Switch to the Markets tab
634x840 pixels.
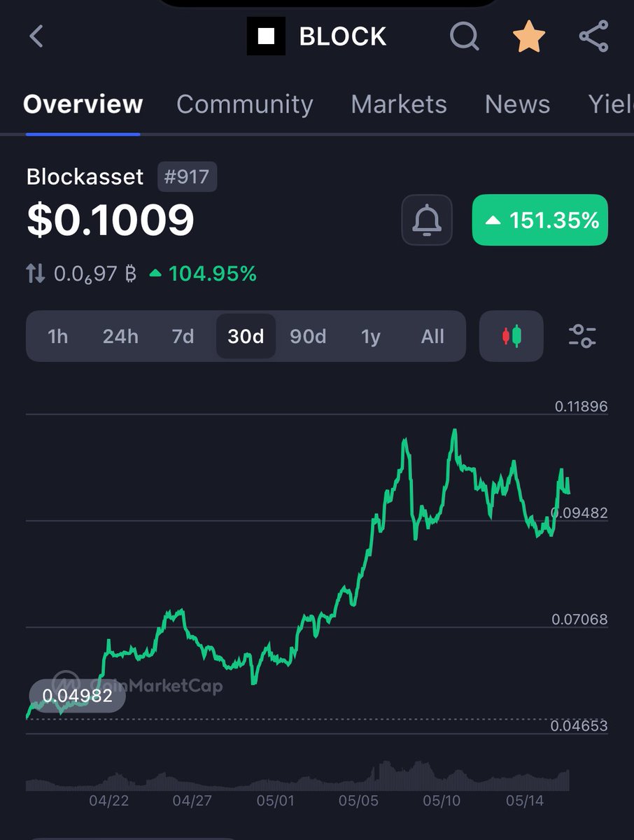[x=399, y=104]
